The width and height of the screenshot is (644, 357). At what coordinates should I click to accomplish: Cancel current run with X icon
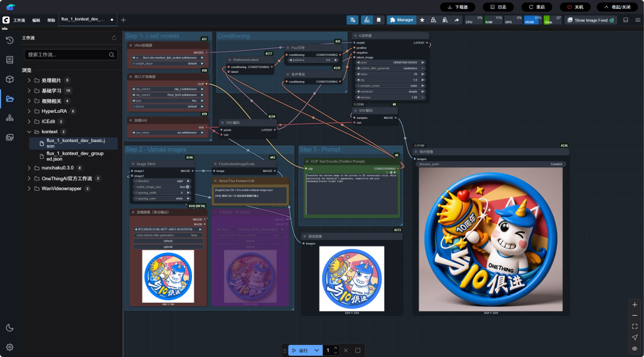point(346,350)
